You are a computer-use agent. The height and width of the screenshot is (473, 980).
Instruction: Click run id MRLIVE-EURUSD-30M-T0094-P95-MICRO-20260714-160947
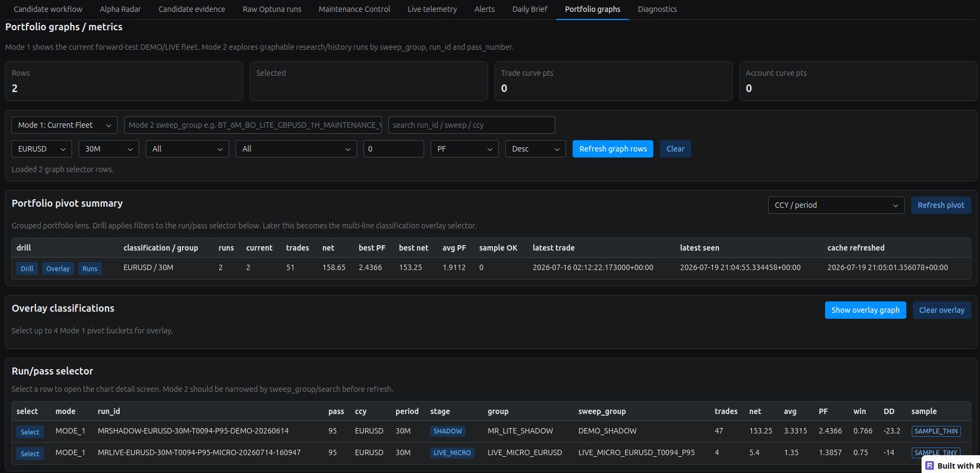point(199,452)
